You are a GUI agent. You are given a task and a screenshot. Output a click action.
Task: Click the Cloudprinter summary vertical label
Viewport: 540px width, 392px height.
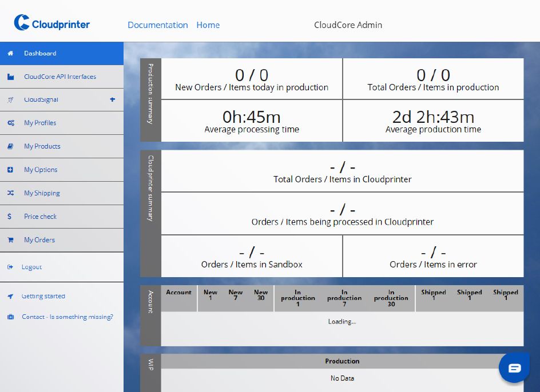point(150,188)
